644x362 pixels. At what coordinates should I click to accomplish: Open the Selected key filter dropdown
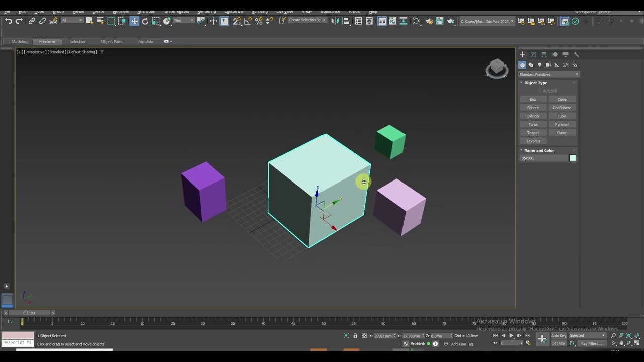[587, 336]
